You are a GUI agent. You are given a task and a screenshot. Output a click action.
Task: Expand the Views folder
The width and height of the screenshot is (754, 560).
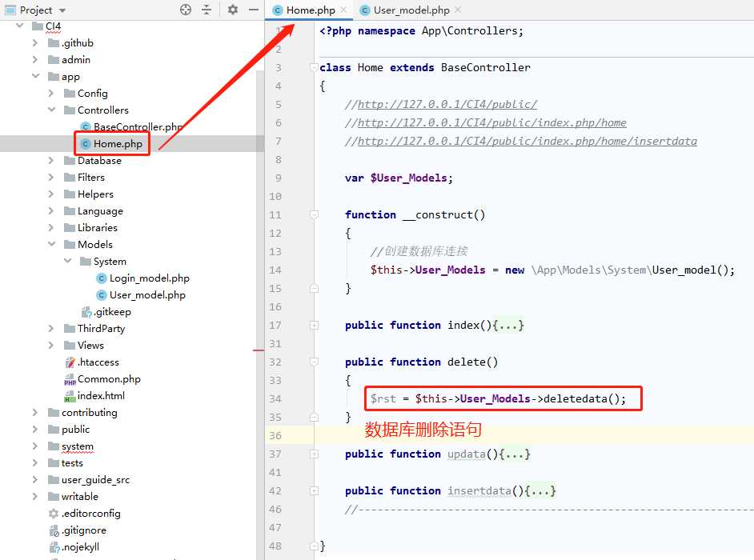pos(51,345)
